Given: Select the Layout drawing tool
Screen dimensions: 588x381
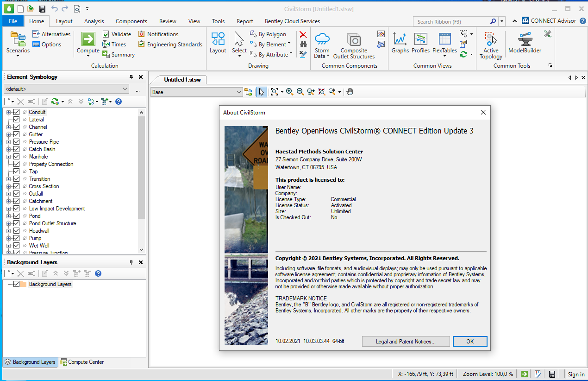Looking at the screenshot, I should [218, 43].
